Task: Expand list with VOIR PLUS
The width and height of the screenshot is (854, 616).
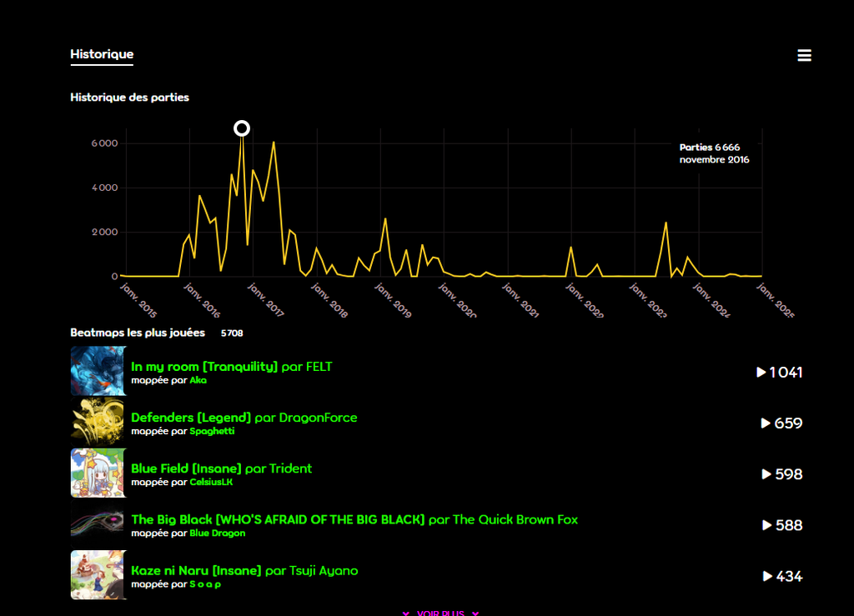Action: click(440, 613)
